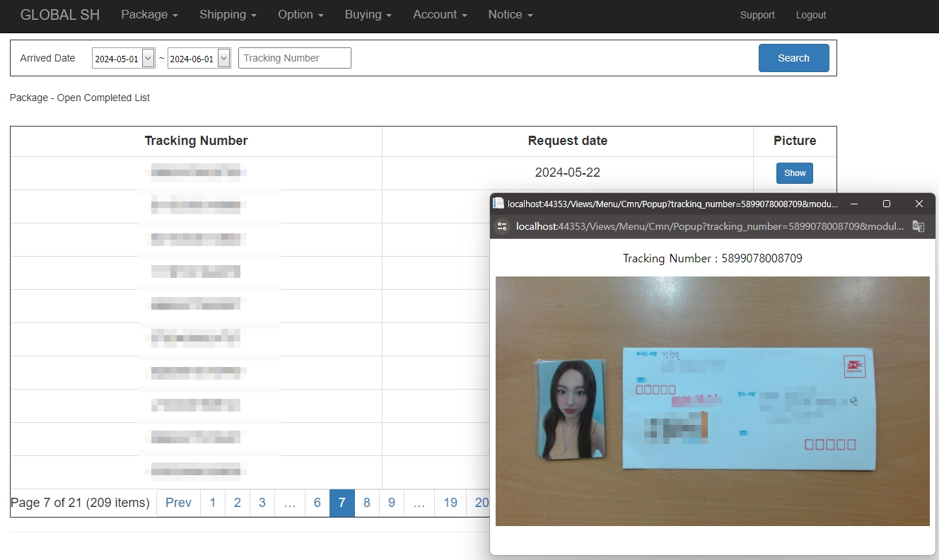939x560 pixels.
Task: Maximize the popup window
Action: 887,204
